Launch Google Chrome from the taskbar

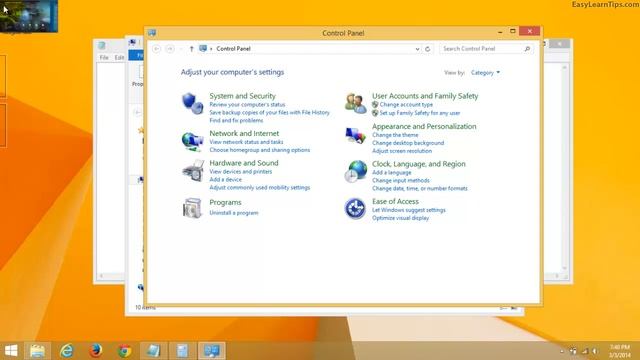124,351
